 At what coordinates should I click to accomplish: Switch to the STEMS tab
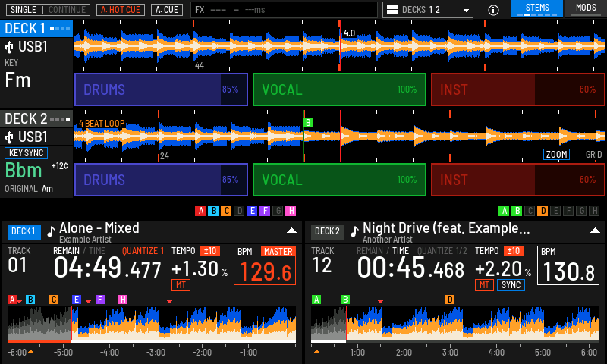(x=537, y=8)
